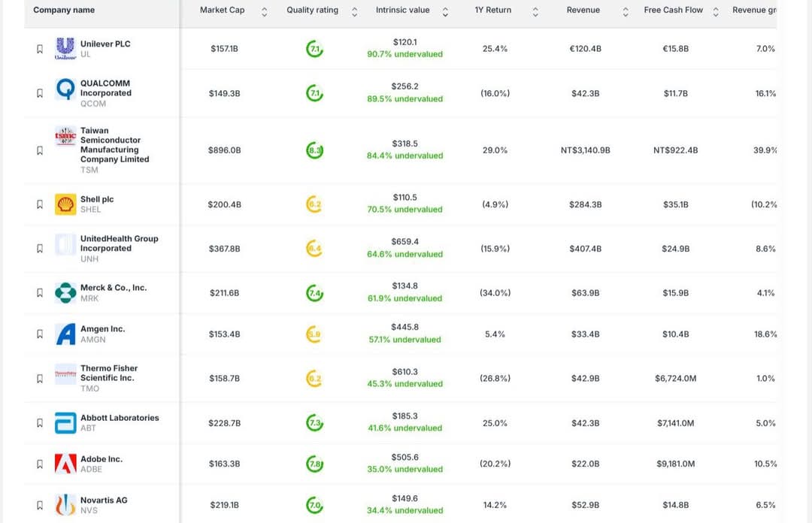Click the Merck logo icon

click(65, 292)
